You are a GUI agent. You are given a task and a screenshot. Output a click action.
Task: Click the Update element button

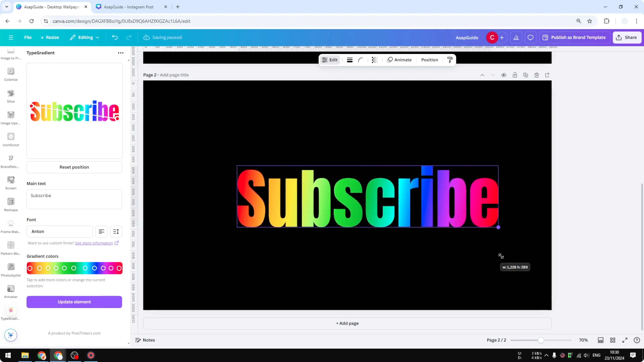pyautogui.click(x=74, y=302)
